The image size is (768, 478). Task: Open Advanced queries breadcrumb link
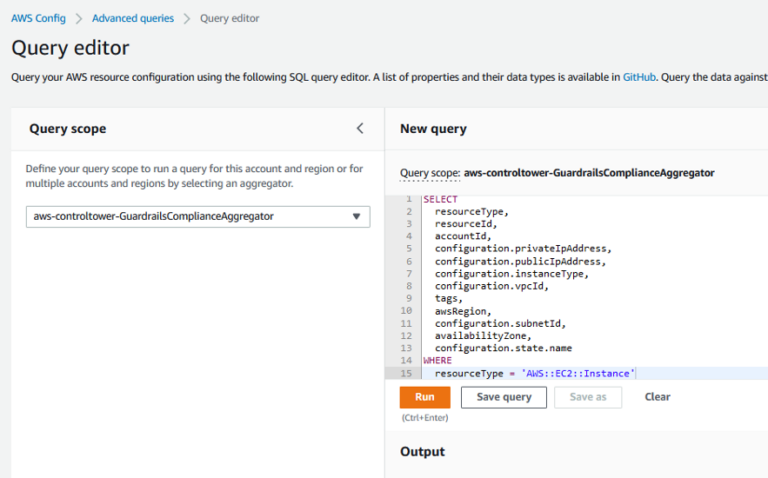click(133, 19)
